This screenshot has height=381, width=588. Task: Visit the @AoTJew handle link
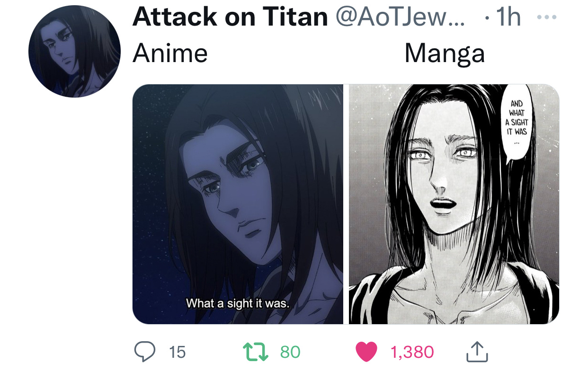pyautogui.click(x=401, y=17)
